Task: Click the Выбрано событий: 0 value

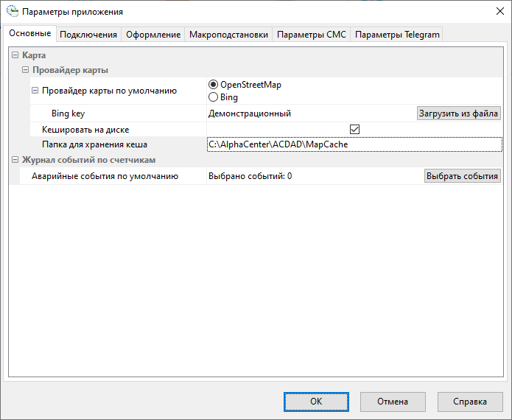Action: (x=250, y=176)
